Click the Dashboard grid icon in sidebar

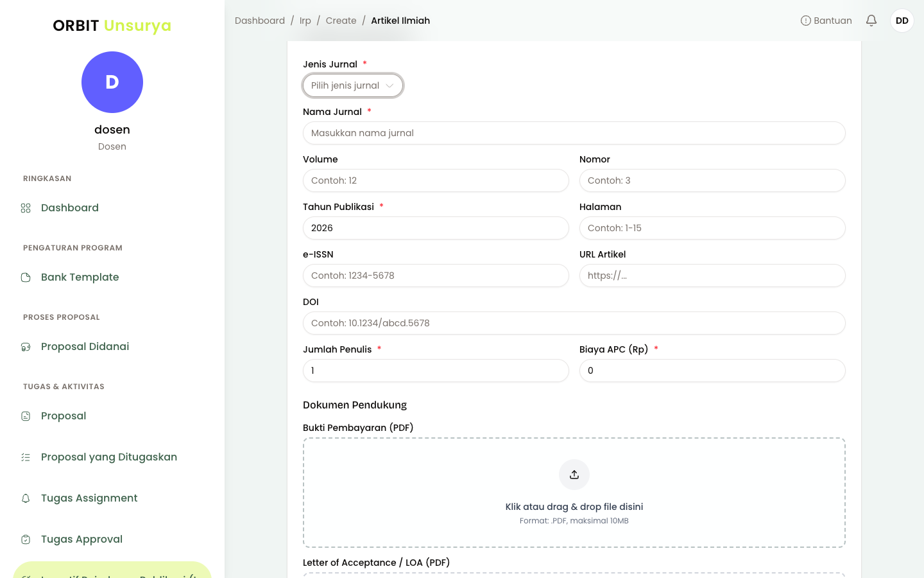(x=26, y=208)
